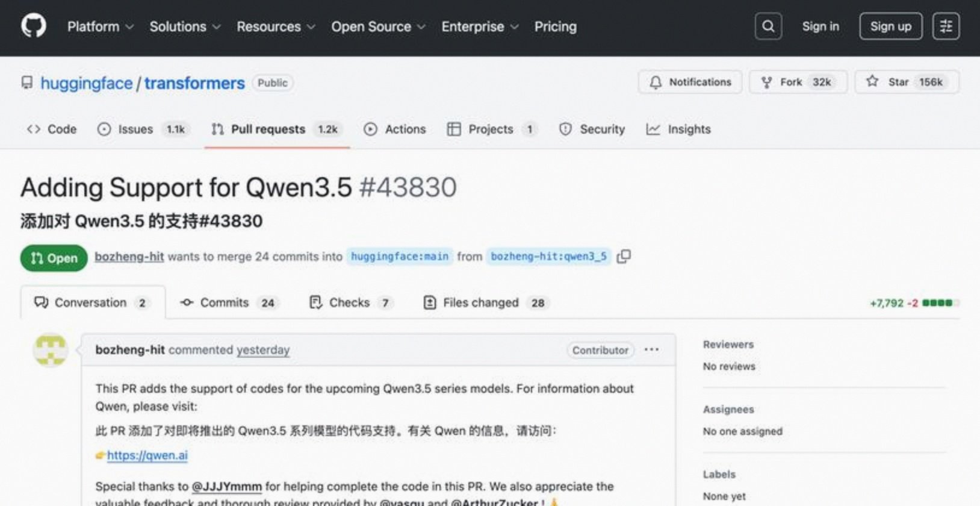The image size is (980, 506).
Task: Click the PR title 'Adding Support for Qwen3.5'
Action: coord(186,187)
